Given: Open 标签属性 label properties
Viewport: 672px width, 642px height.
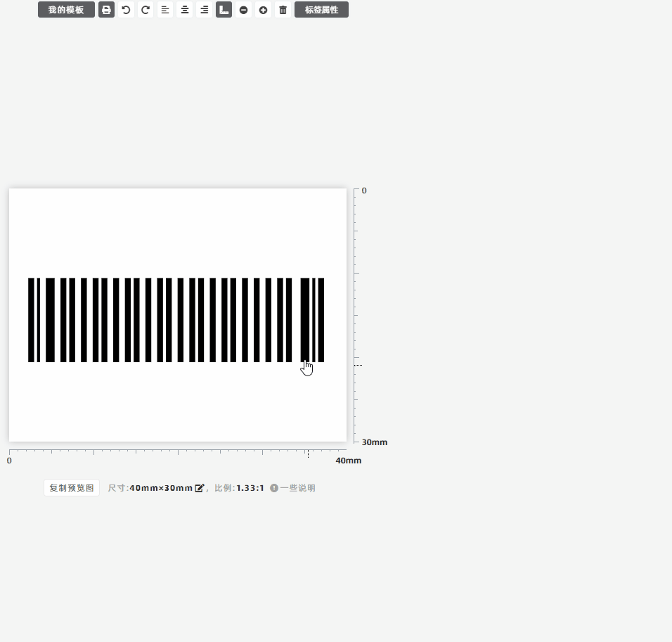Looking at the screenshot, I should (x=321, y=10).
